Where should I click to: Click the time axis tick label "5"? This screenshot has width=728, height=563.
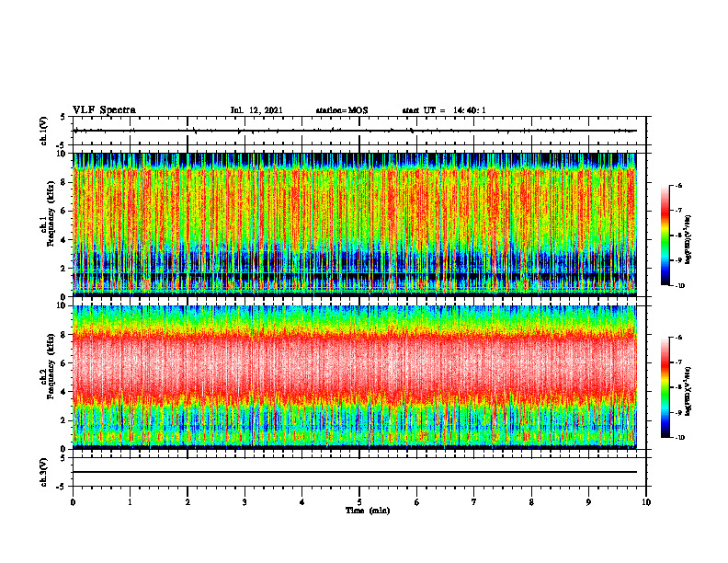359,502
